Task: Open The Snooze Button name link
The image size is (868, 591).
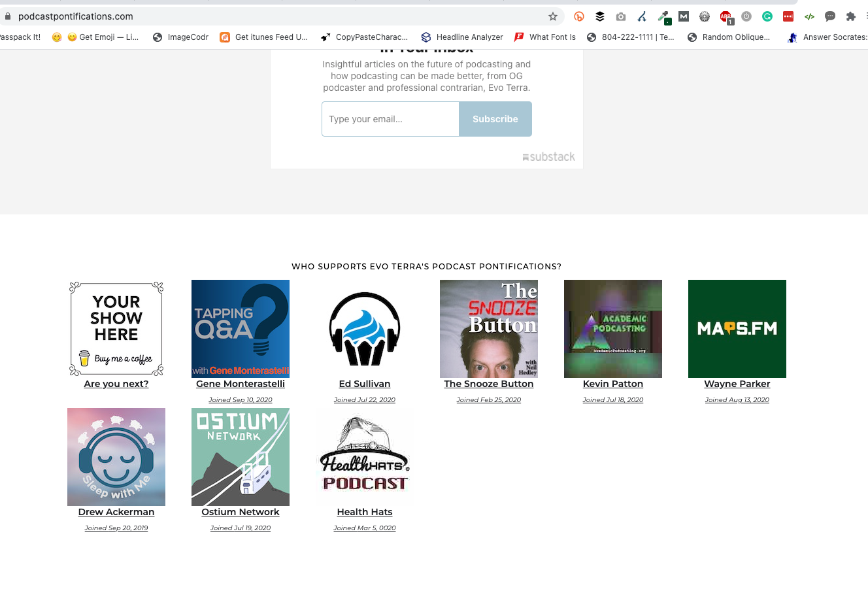Action: (489, 384)
